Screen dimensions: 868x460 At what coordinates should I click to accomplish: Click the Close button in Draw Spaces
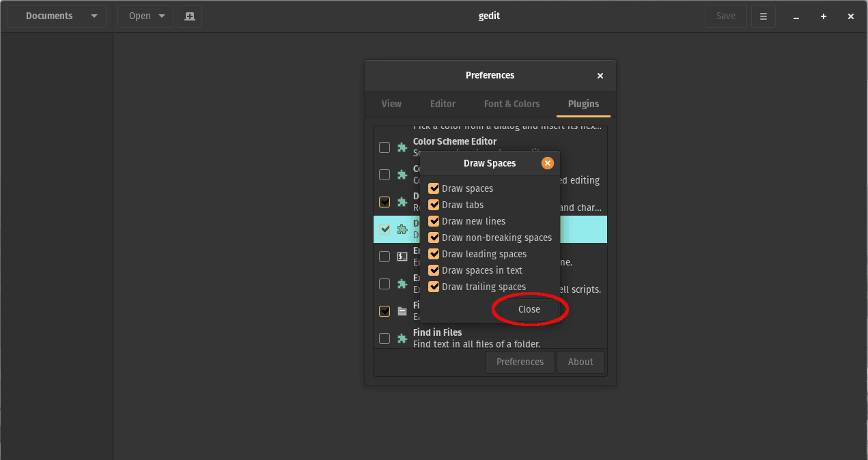529,309
